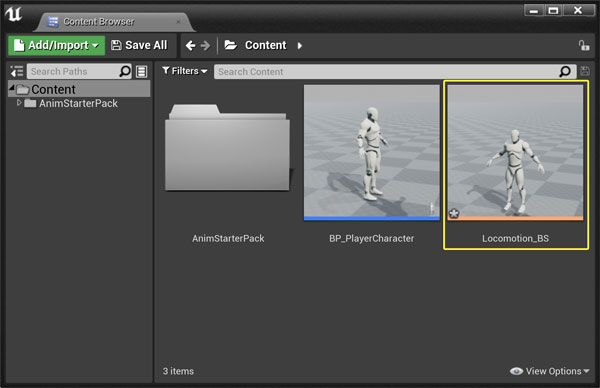600x388 pixels.
Task: Navigate back with the left arrow
Action: click(191, 46)
